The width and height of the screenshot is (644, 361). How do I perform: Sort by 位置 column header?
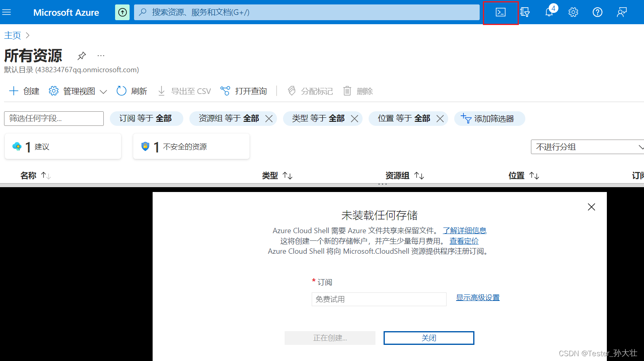(x=524, y=175)
